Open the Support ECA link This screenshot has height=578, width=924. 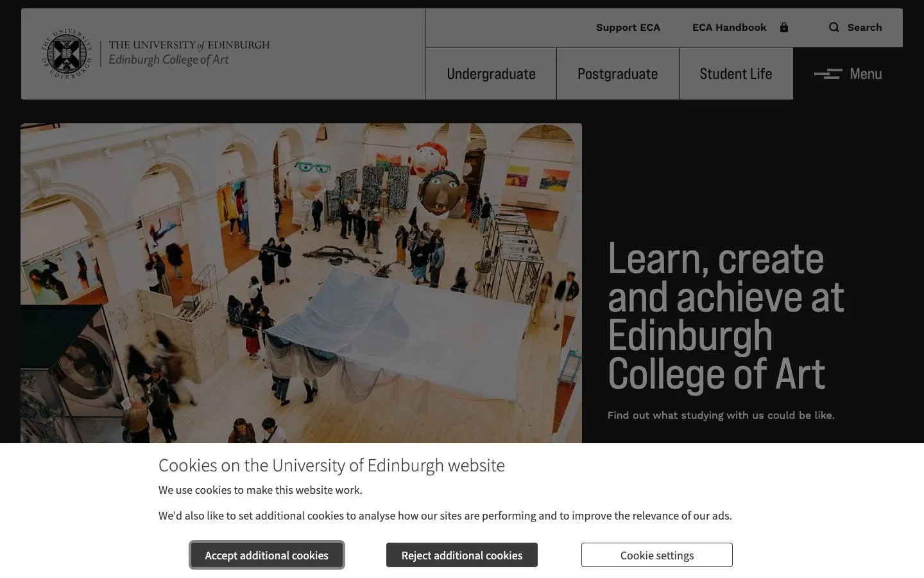(628, 27)
